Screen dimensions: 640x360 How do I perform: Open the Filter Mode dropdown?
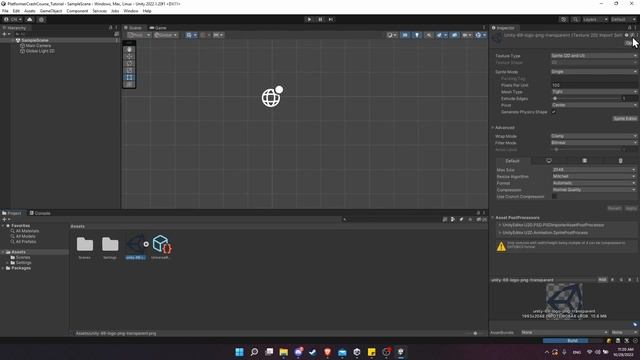tap(593, 143)
